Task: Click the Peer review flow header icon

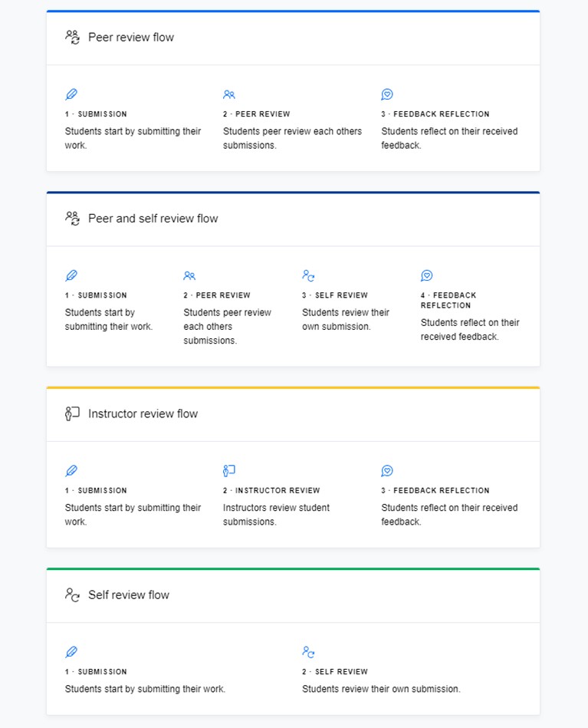Action: [72, 37]
